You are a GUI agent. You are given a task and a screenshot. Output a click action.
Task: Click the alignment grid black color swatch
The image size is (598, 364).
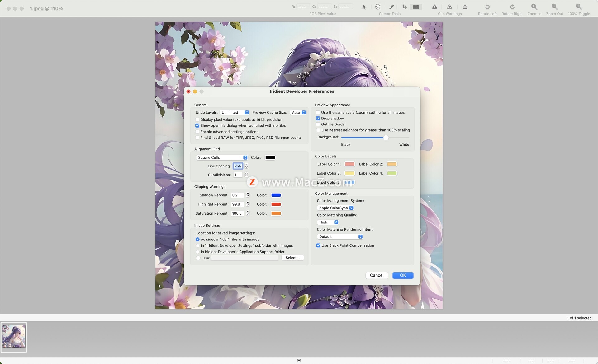pos(270,158)
